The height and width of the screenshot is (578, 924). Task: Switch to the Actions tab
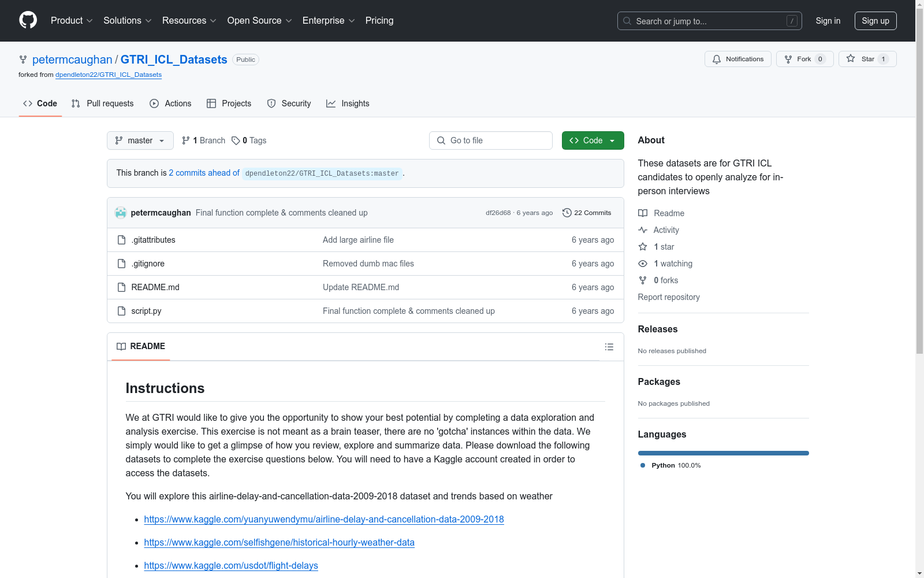pos(170,103)
